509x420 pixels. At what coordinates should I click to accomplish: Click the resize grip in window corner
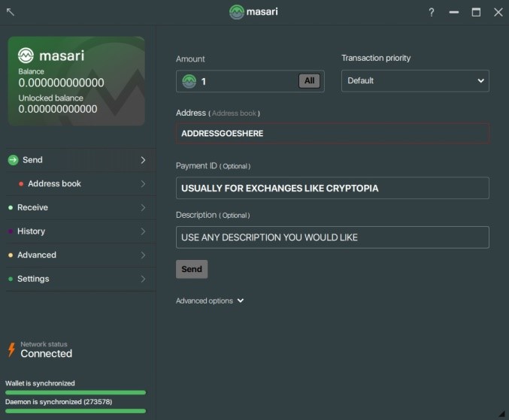[x=502, y=413]
